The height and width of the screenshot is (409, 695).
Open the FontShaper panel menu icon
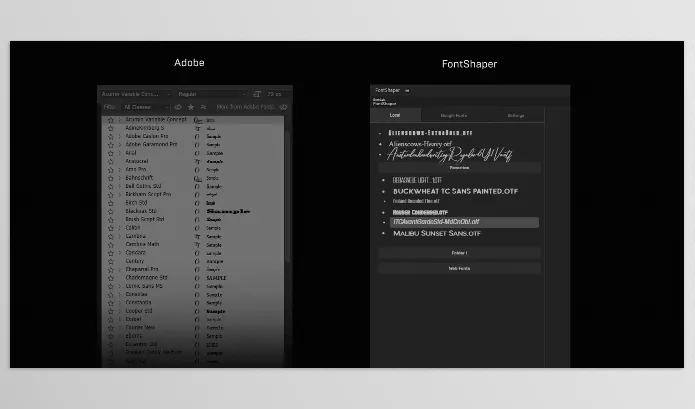point(407,90)
